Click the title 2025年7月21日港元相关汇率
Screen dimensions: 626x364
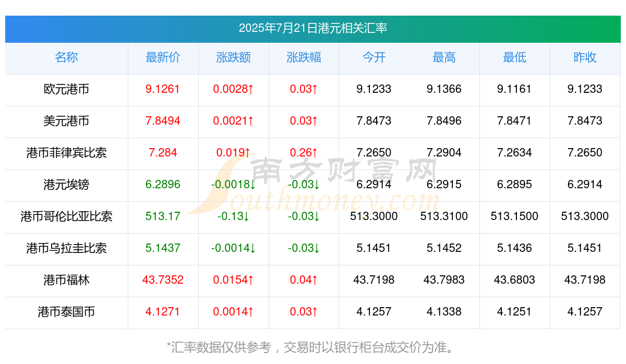(313, 28)
